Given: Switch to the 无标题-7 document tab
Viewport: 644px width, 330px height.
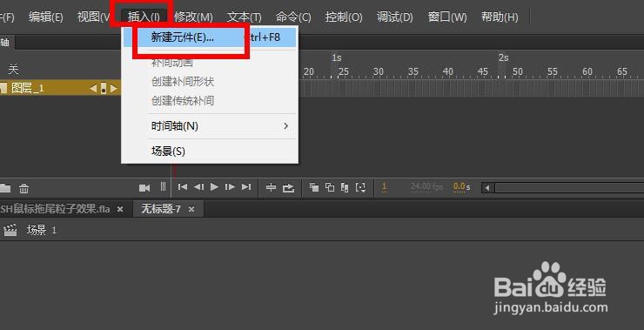Looking at the screenshot, I should (x=161, y=209).
